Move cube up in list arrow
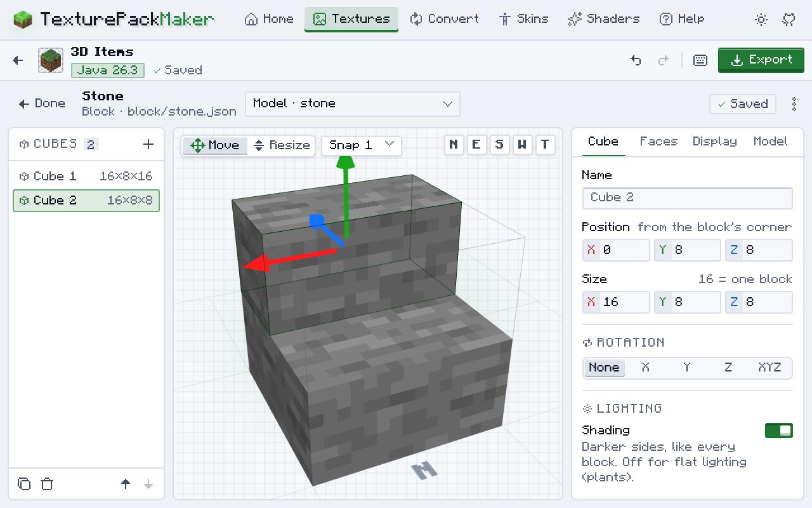This screenshot has height=508, width=812. click(126, 484)
